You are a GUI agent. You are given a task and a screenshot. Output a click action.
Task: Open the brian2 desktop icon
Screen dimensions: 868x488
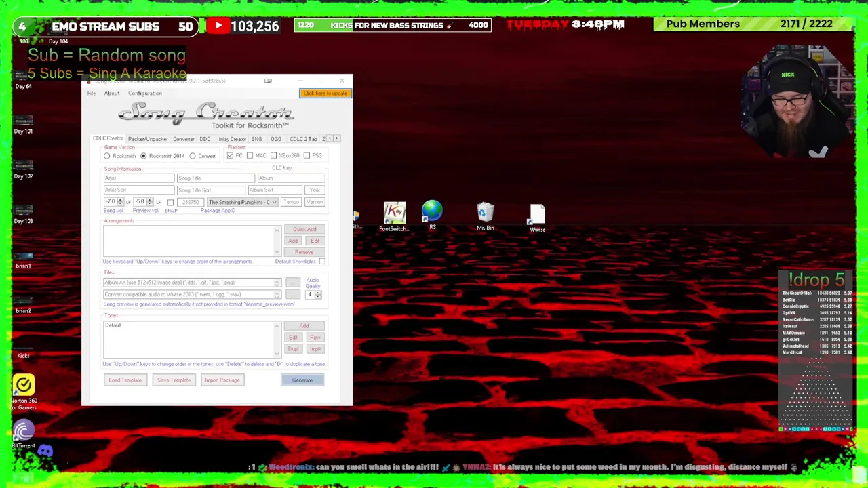24,303
